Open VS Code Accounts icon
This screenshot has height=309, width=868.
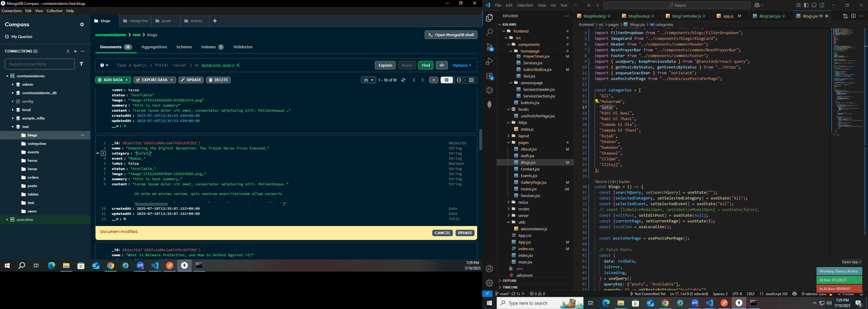(489, 269)
